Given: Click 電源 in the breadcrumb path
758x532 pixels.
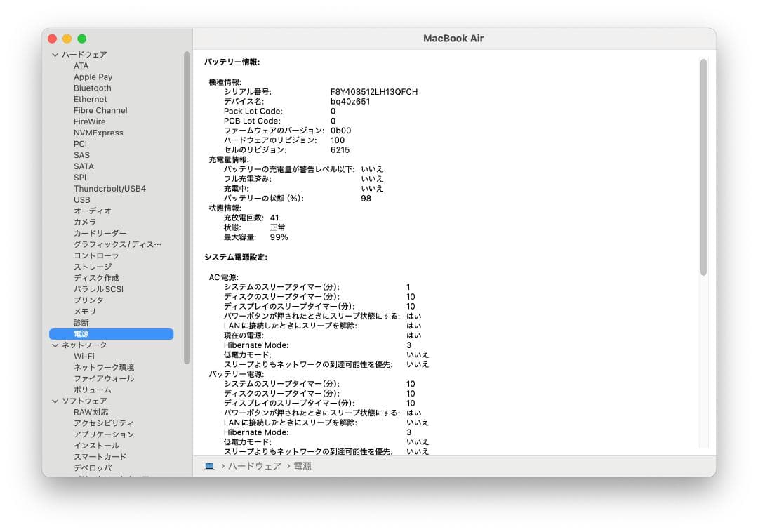Looking at the screenshot, I should (302, 465).
